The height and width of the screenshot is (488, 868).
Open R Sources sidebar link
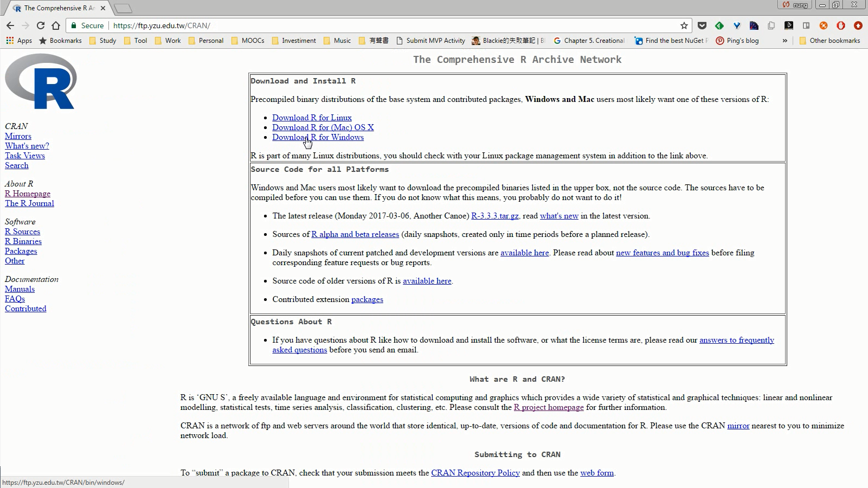(x=22, y=232)
